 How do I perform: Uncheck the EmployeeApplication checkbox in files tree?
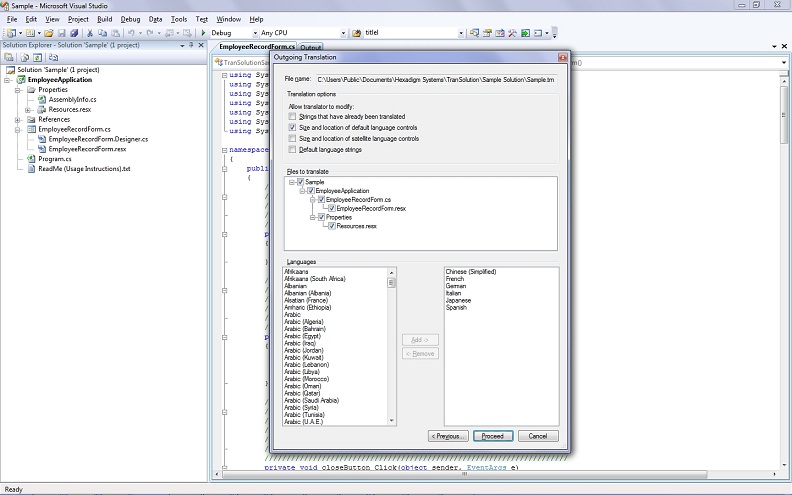click(x=311, y=191)
